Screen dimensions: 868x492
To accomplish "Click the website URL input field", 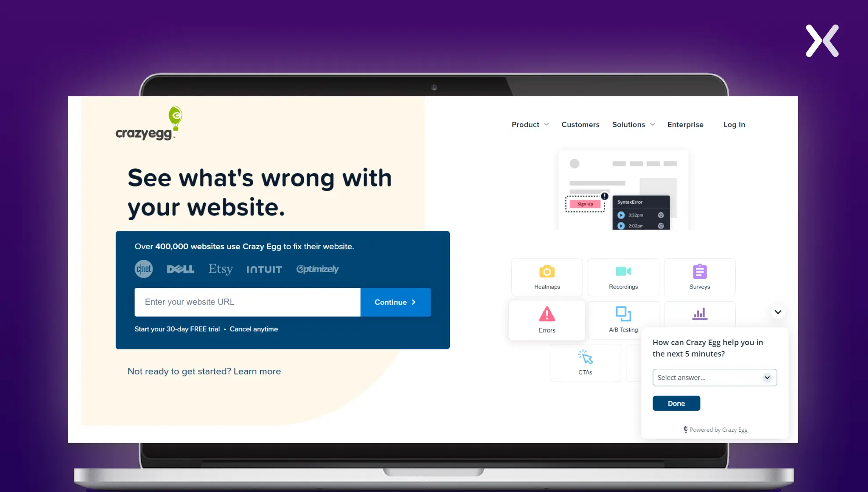I will click(248, 302).
